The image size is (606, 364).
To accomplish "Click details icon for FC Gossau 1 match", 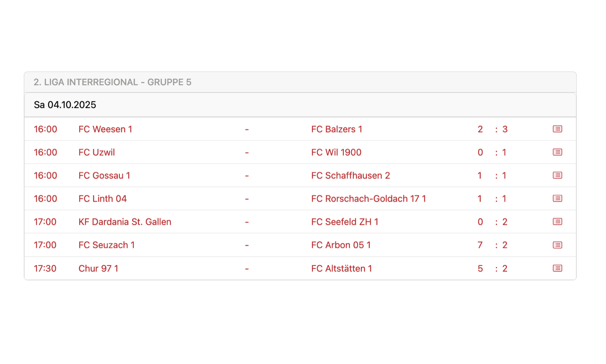I will 557,176.
